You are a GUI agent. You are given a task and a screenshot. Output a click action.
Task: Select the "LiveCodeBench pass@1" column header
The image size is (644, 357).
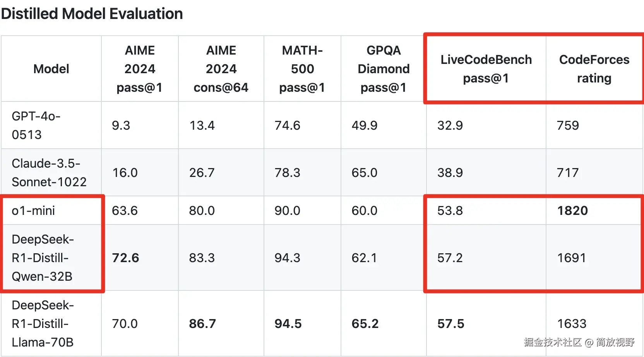point(486,69)
